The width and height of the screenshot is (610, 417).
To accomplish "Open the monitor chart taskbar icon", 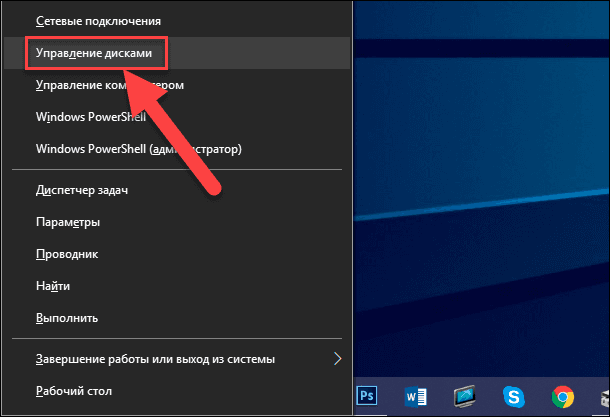I will pos(465,396).
